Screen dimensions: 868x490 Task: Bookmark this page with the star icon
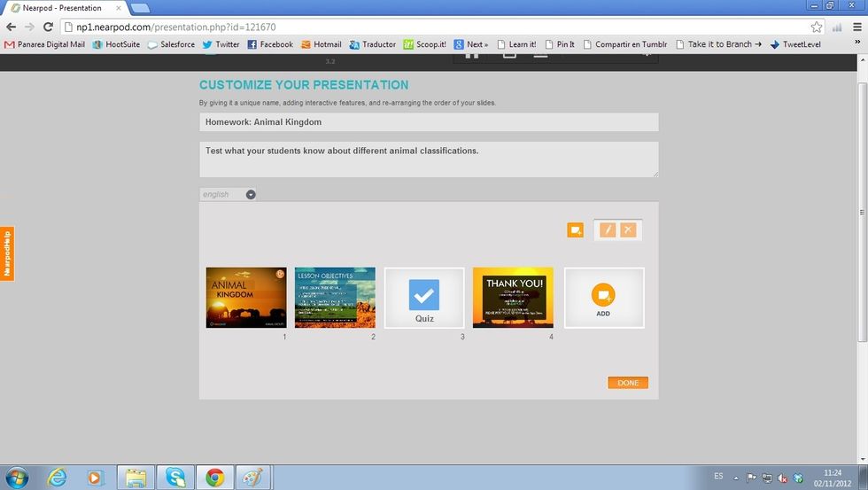click(816, 27)
